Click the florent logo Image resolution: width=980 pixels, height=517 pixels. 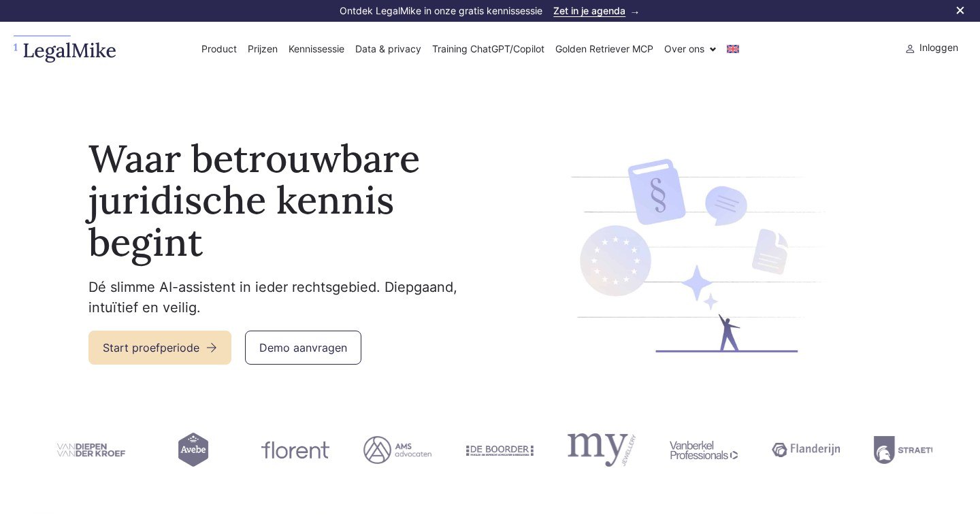pos(295,450)
